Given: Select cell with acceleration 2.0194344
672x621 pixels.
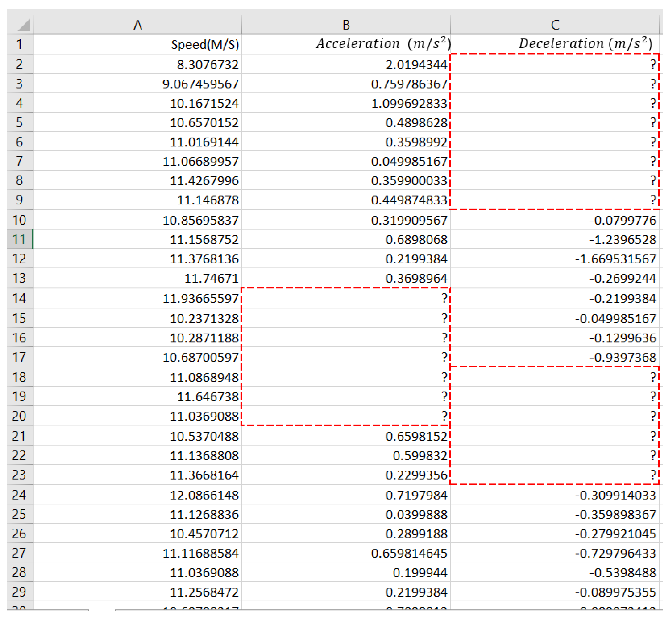Looking at the screenshot, I should [x=416, y=65].
